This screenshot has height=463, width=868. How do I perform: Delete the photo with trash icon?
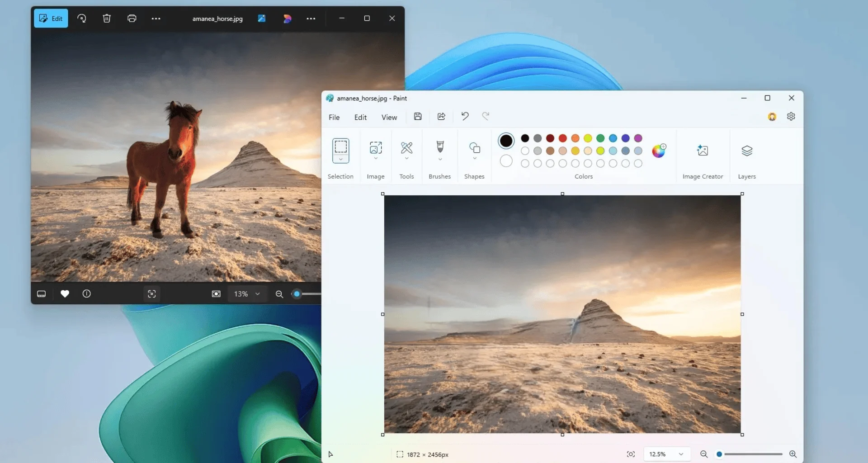coord(107,19)
